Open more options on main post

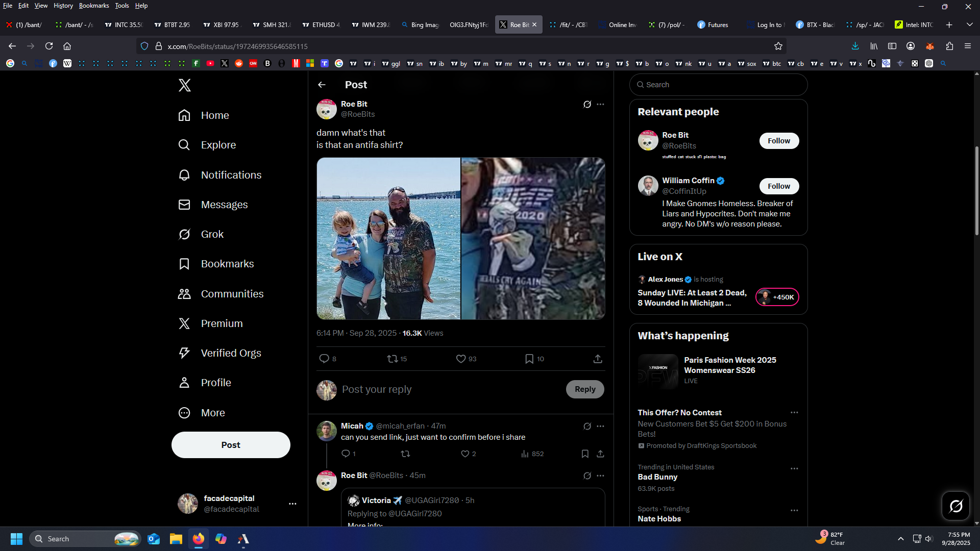tap(600, 104)
